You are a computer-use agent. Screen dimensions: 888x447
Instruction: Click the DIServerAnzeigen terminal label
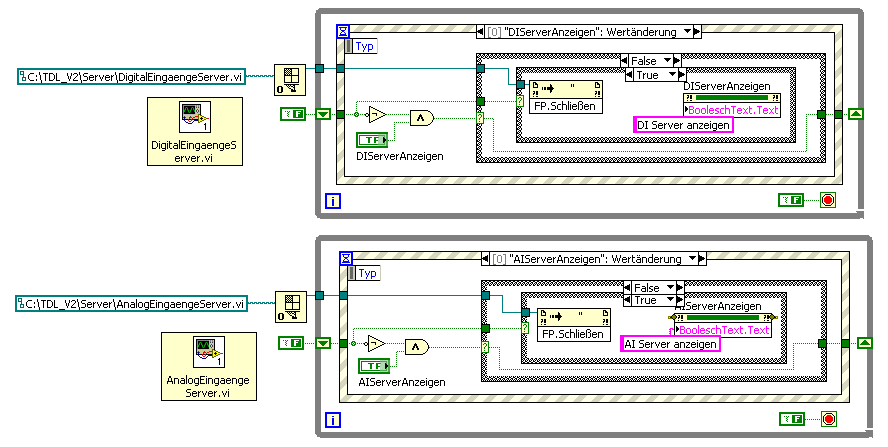coord(400,156)
